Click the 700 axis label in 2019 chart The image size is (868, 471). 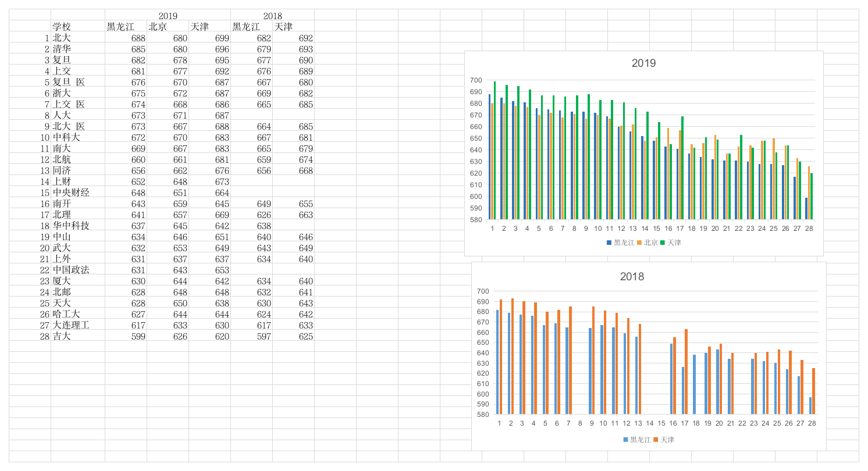point(476,80)
